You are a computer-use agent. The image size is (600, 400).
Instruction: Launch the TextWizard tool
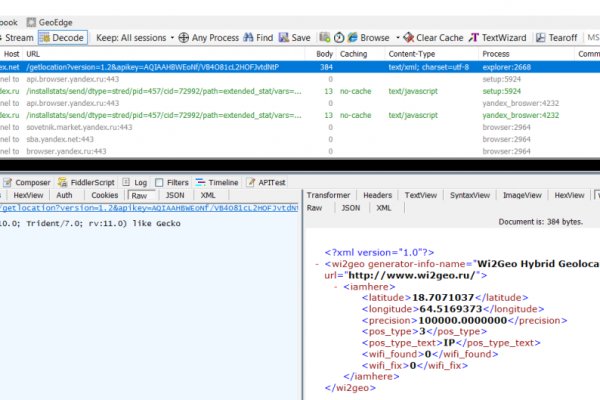[x=502, y=37]
